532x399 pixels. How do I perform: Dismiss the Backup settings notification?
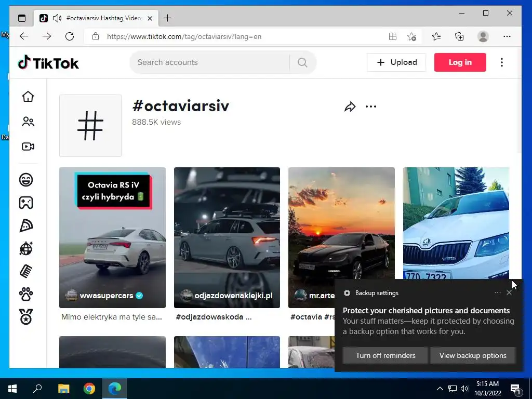509,292
